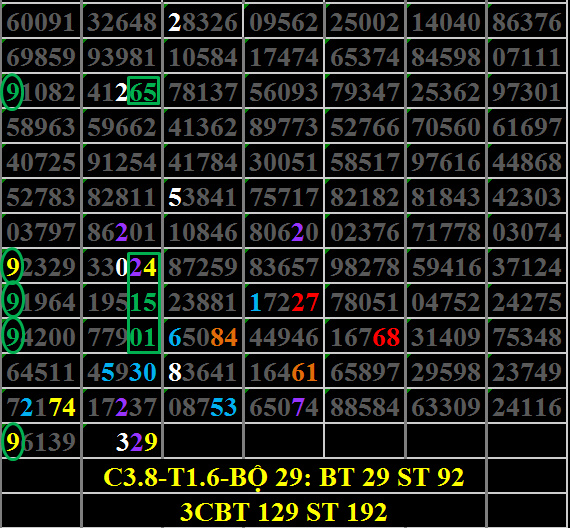Select cell 72174 in the first column
The width and height of the screenshot is (570, 528).
point(41,406)
